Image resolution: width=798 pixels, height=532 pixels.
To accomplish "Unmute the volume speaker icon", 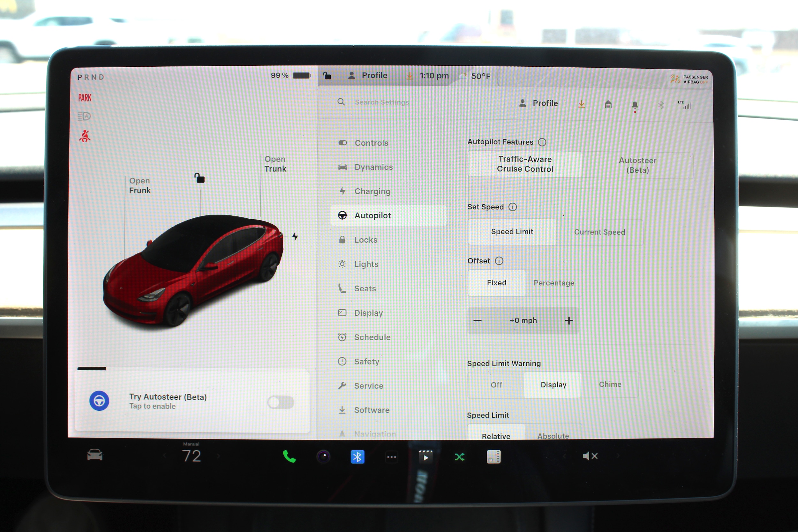I will [590, 456].
